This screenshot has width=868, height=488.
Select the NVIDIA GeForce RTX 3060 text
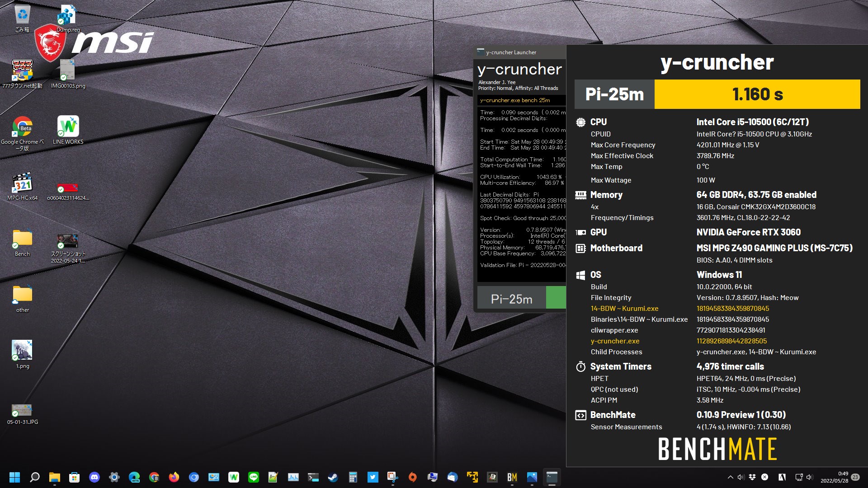pyautogui.click(x=749, y=232)
